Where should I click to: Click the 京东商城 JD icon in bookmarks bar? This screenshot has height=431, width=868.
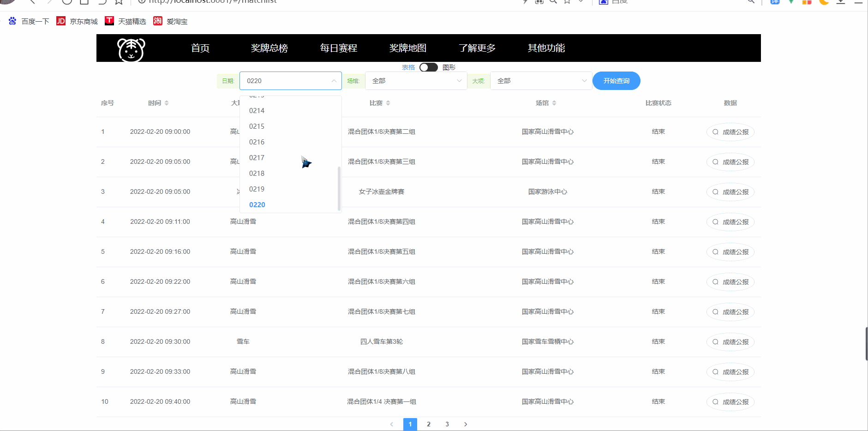[60, 21]
